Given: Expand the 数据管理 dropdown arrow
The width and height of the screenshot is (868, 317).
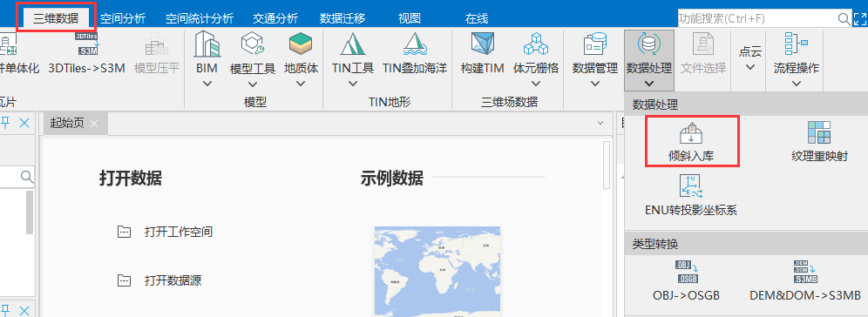Looking at the screenshot, I should click(x=595, y=84).
